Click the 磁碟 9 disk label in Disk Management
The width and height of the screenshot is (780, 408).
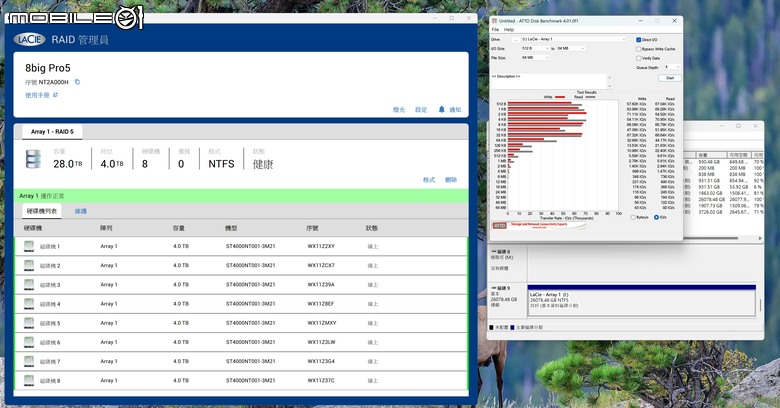tap(503, 288)
